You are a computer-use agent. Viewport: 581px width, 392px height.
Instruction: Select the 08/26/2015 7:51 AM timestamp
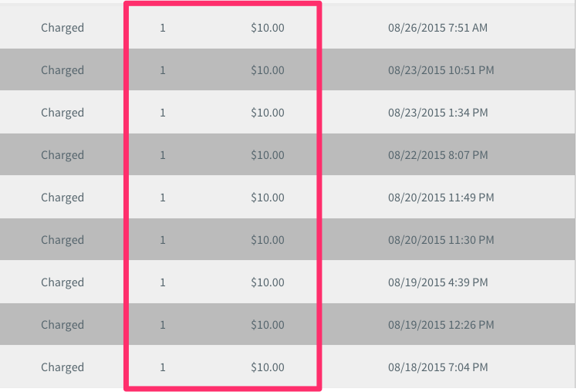437,28
